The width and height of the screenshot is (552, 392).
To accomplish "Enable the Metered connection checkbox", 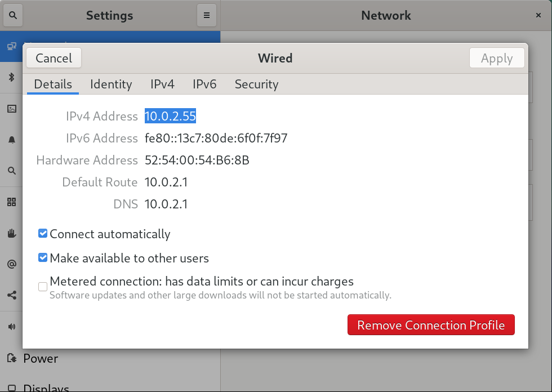I will coord(43,287).
